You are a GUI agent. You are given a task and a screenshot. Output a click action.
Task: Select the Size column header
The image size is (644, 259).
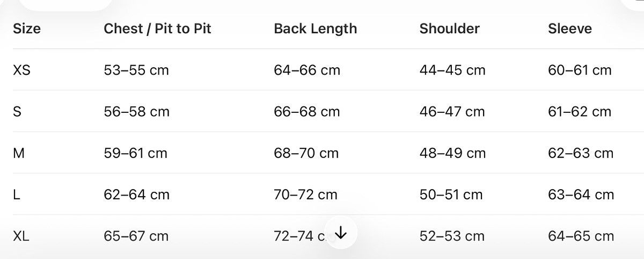point(27,28)
